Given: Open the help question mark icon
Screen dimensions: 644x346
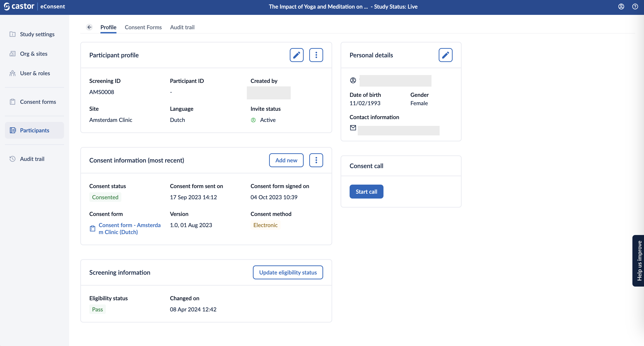Looking at the screenshot, I should (635, 7).
